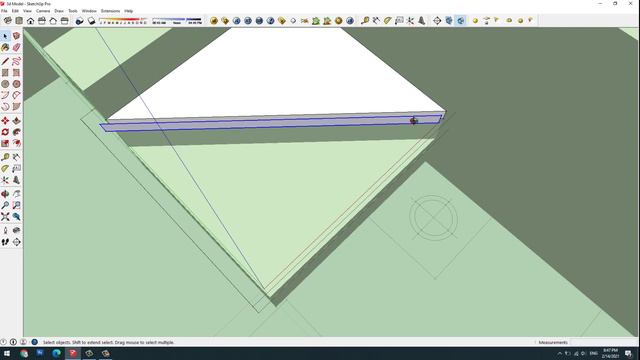Screen dimensions: 640x360
Task: Select the Rectangle tool
Action: click(5, 73)
